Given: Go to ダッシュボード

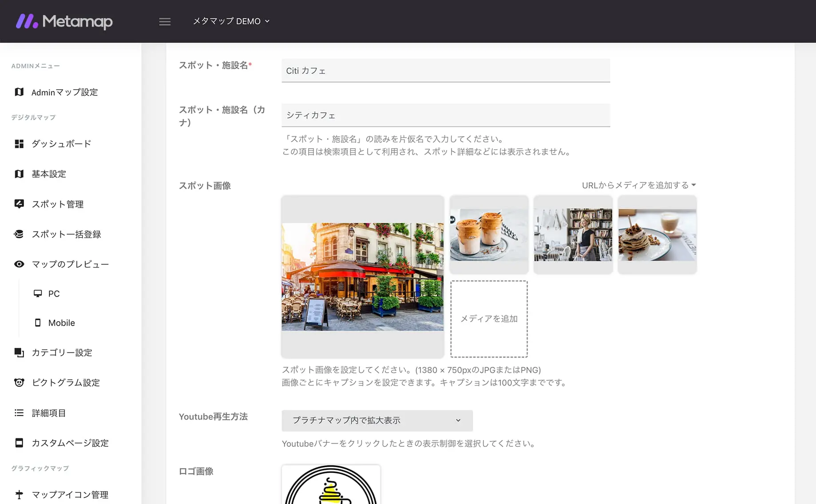Looking at the screenshot, I should [61, 144].
